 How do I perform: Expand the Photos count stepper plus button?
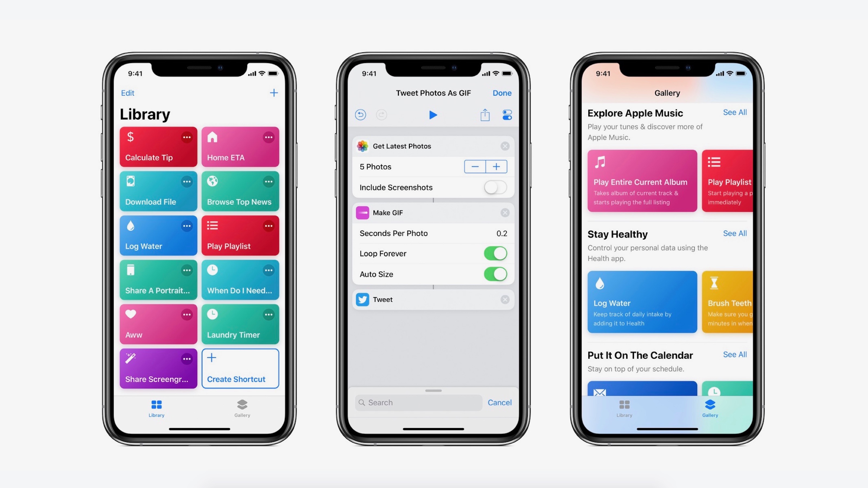tap(496, 166)
